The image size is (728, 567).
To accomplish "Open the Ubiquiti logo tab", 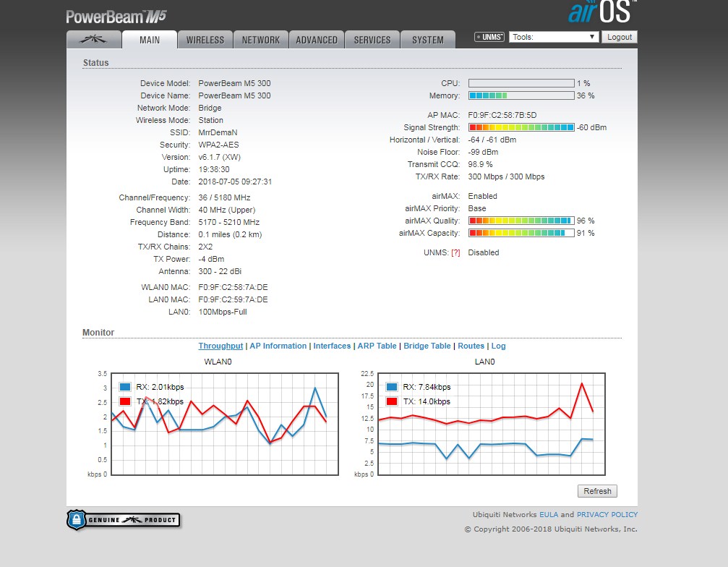I will (x=94, y=40).
